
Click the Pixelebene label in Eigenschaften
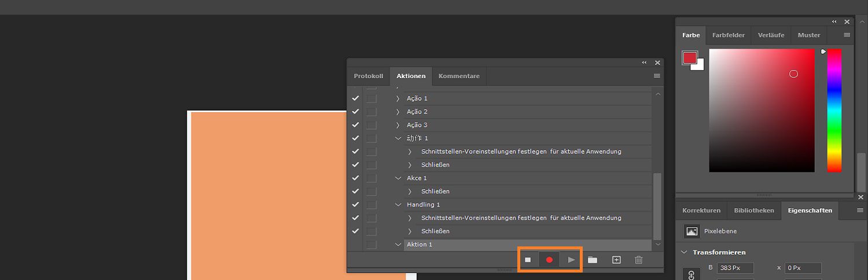click(720, 231)
